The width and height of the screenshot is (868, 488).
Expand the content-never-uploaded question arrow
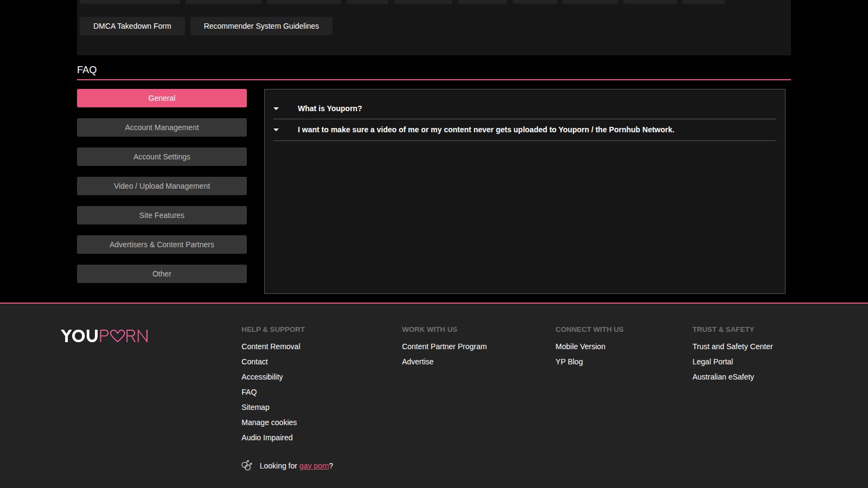276,130
